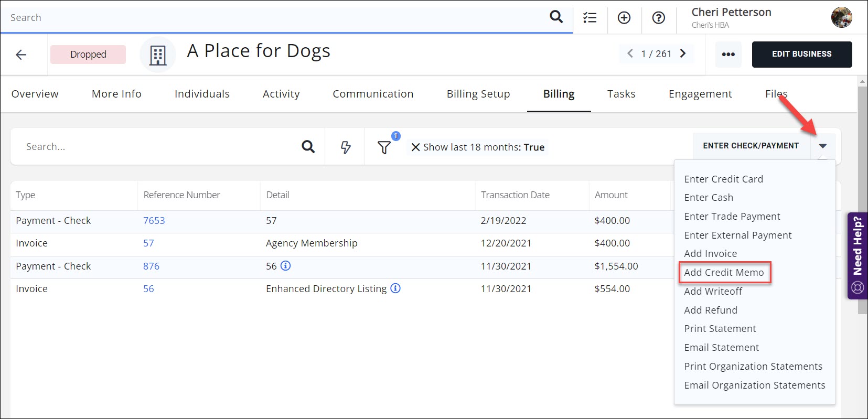Select Add Credit Memo from menu
The width and height of the screenshot is (868, 419).
(724, 273)
